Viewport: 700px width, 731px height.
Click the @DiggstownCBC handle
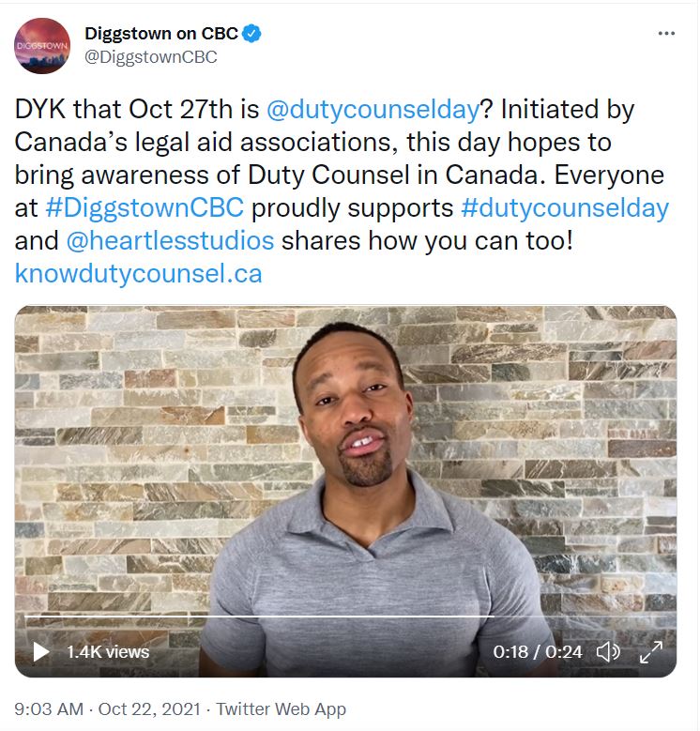coord(151,57)
